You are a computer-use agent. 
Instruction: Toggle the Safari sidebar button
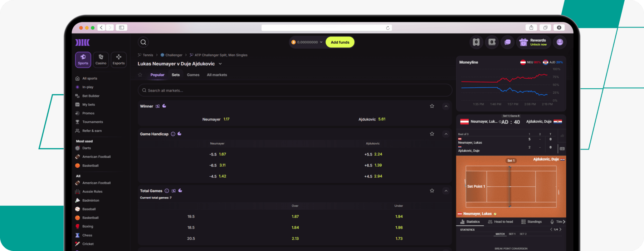[122, 28]
